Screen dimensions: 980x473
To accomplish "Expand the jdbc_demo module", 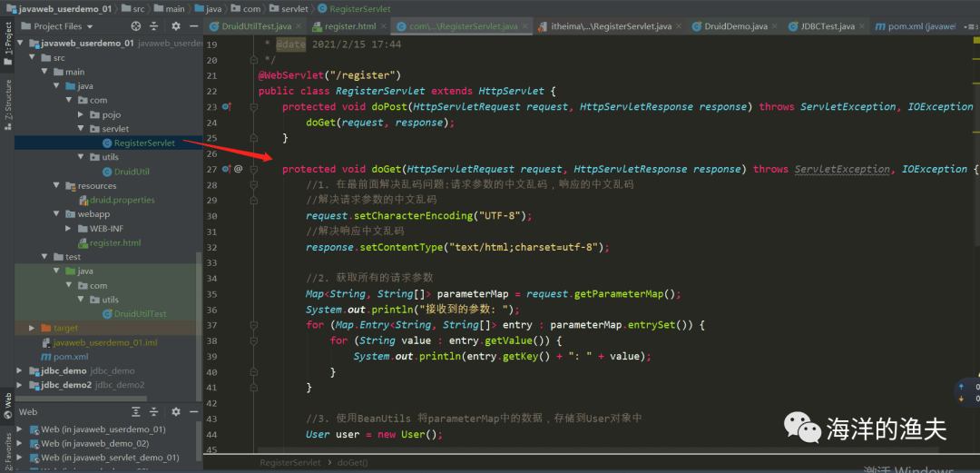I will coord(20,370).
